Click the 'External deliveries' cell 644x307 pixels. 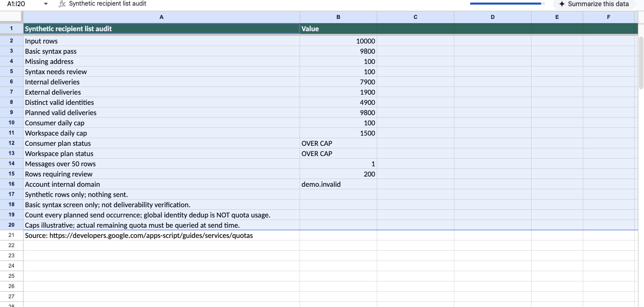click(x=162, y=92)
